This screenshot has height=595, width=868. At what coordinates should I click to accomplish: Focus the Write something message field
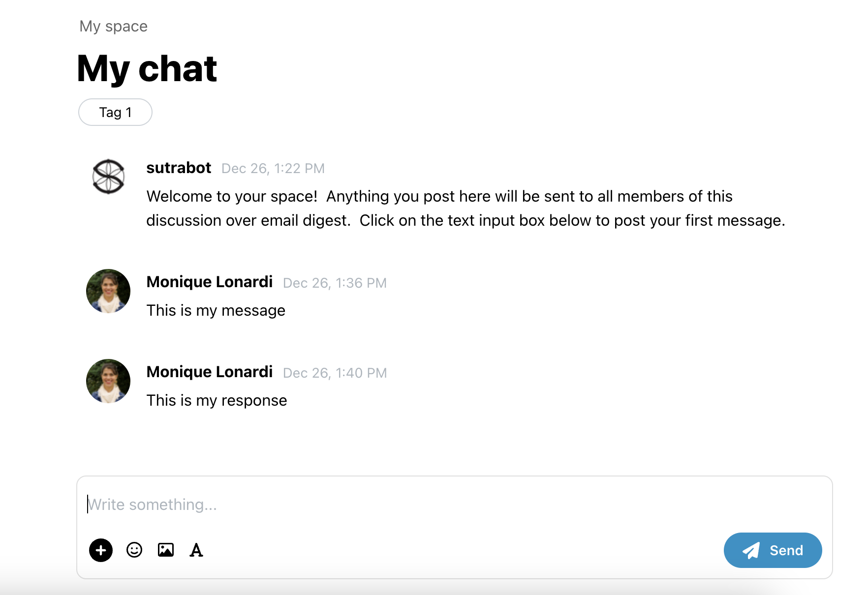click(454, 505)
